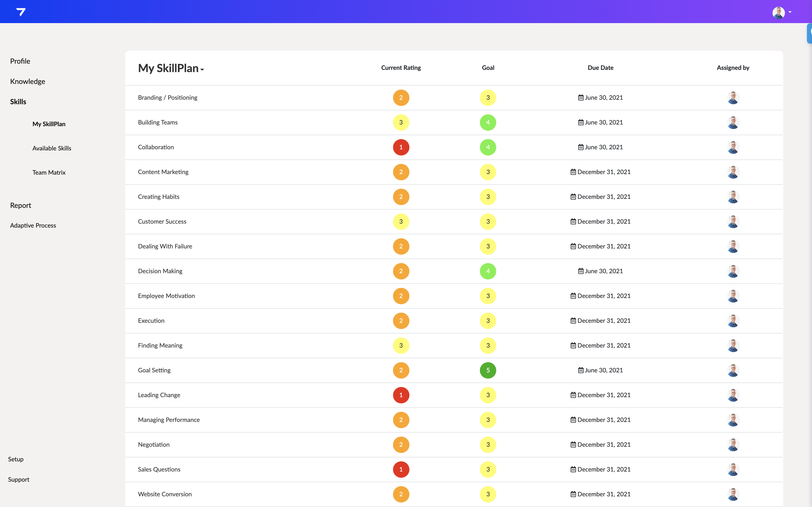This screenshot has height=507, width=812.
Task: Go to Available Skills page
Action: 52,148
